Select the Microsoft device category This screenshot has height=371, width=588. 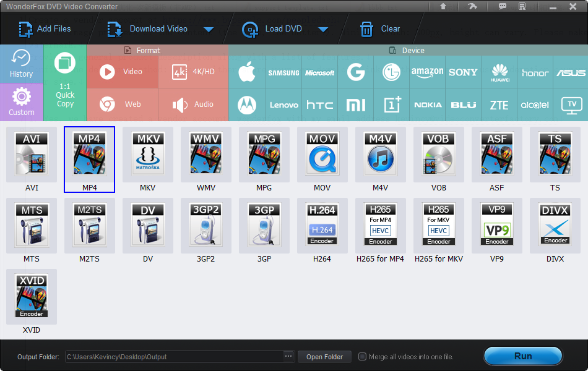tap(319, 72)
